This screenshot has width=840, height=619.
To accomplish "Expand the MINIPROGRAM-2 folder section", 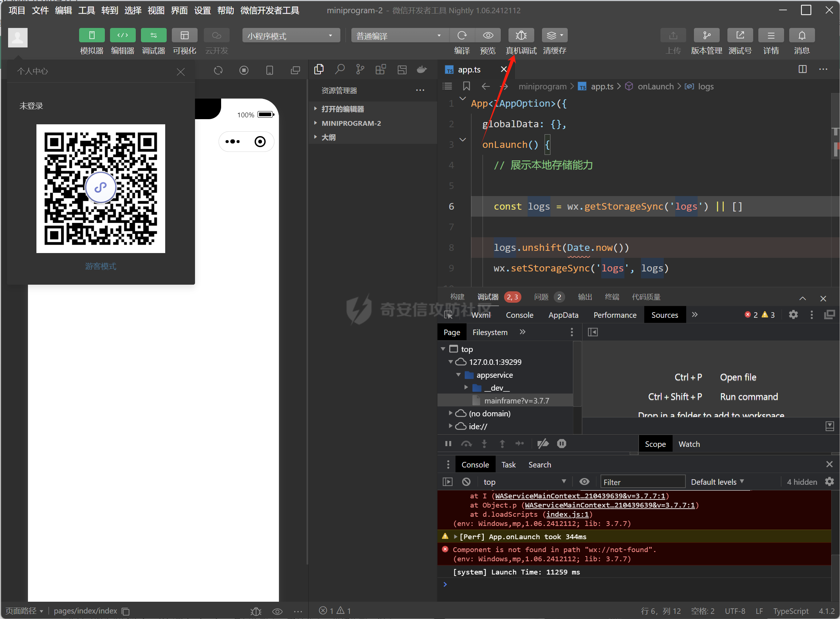I will 373,123.
